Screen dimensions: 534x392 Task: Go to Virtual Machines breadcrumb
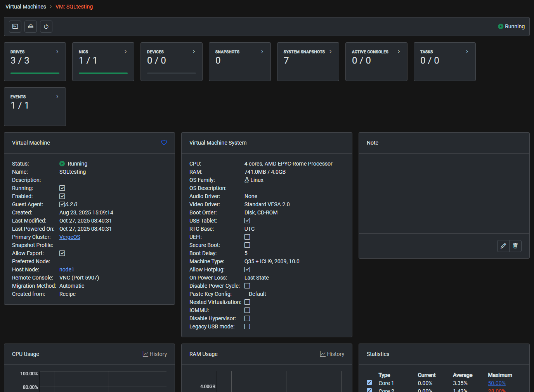(26, 7)
